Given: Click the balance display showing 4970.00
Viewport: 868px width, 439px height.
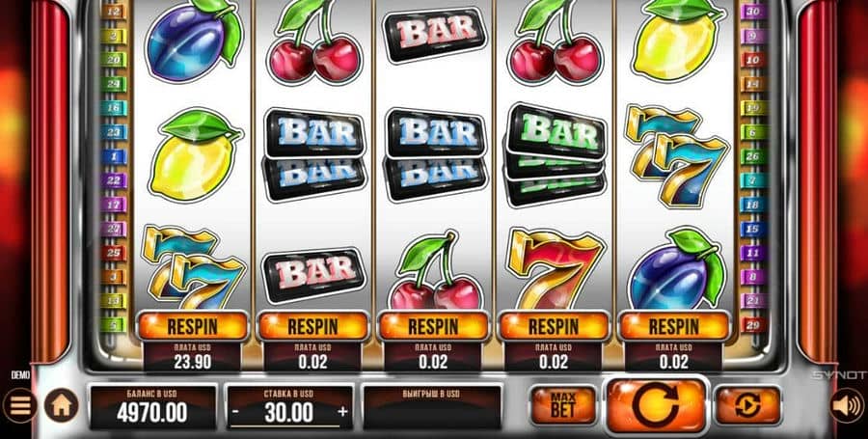Looking at the screenshot, I should click(x=152, y=407).
